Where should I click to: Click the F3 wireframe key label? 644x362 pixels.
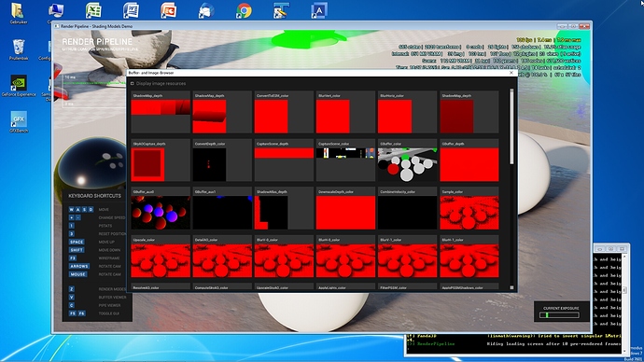tap(72, 258)
